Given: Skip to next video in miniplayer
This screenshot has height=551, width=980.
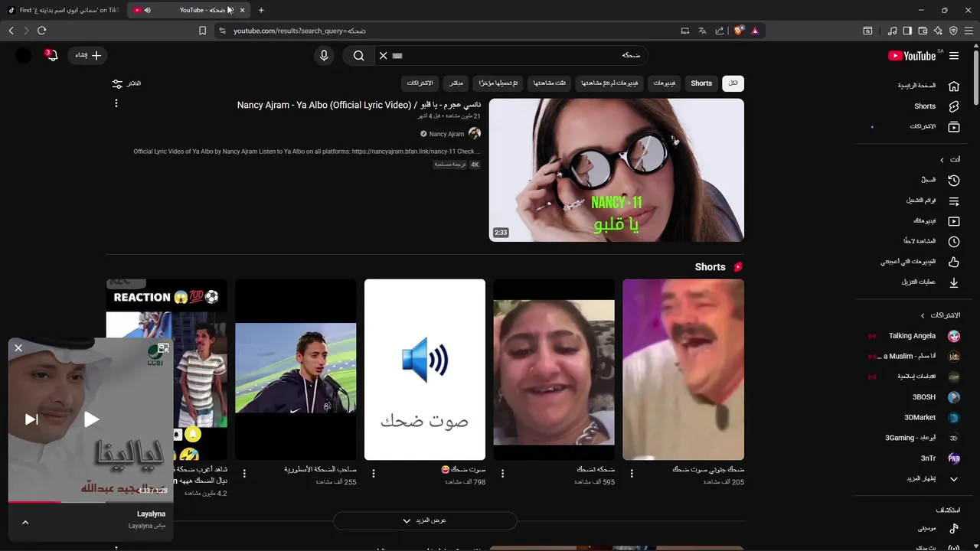Looking at the screenshot, I should (x=31, y=419).
